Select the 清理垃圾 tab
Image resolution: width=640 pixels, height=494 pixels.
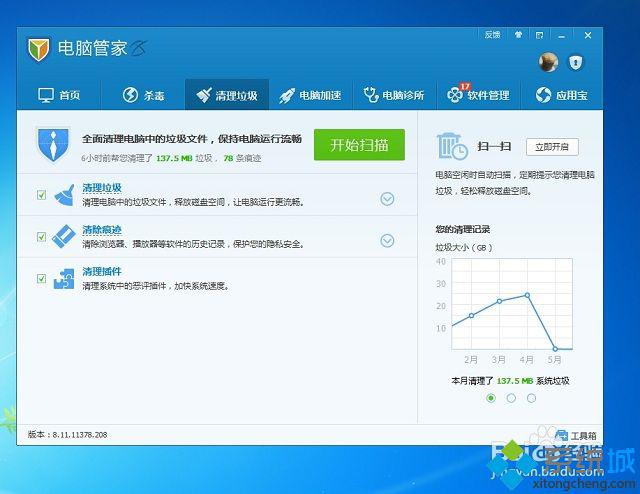point(227,95)
